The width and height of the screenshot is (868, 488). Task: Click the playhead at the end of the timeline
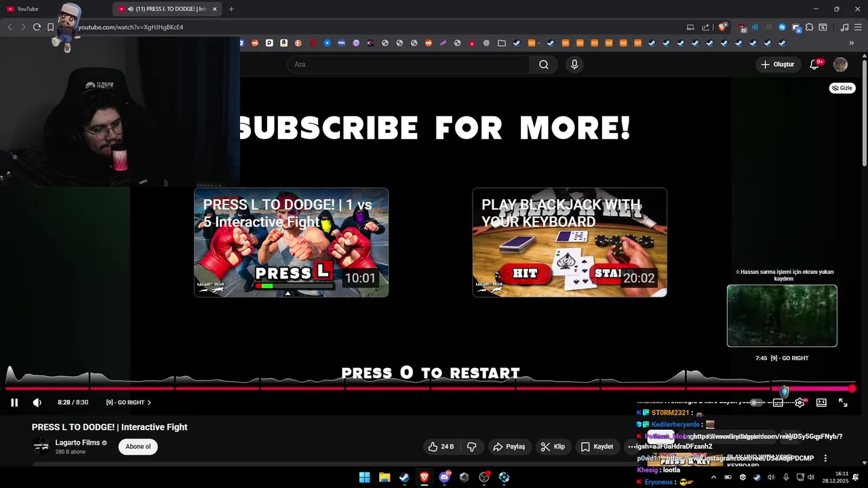[x=852, y=388]
